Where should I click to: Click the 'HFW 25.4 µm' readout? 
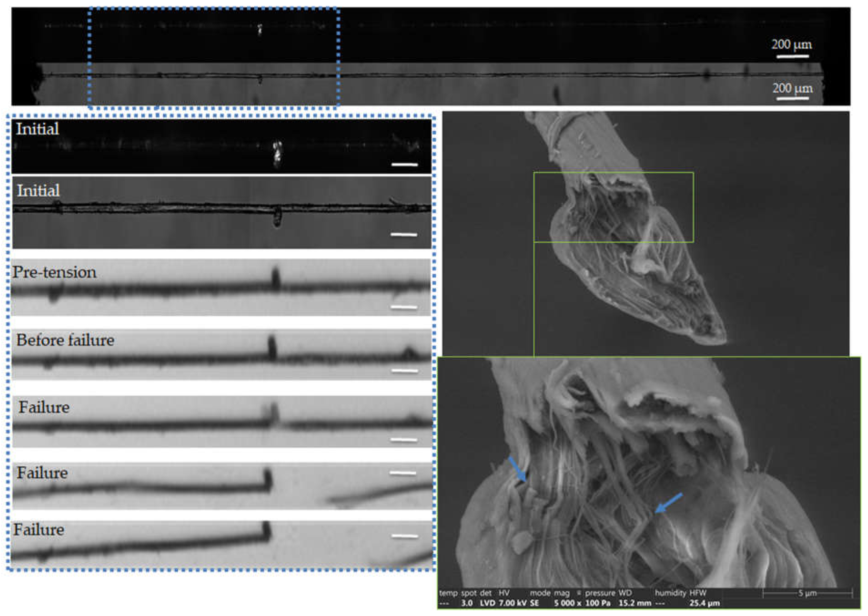[704, 603]
